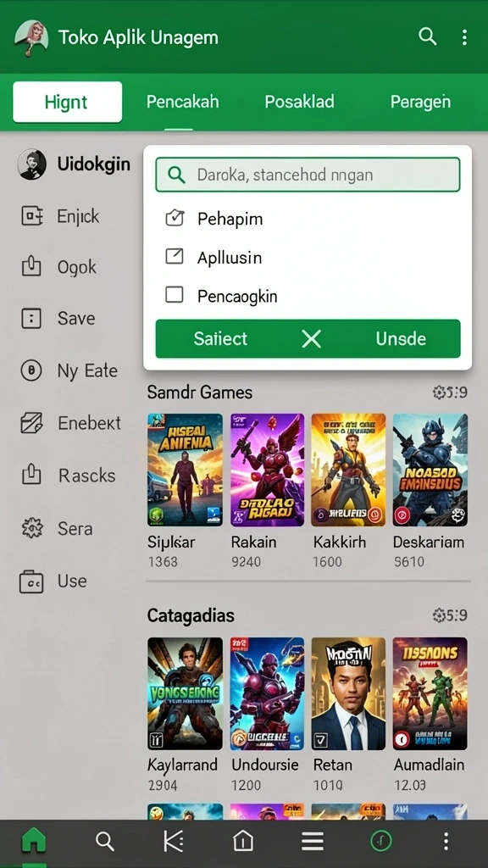Switch to the Hignt tab
The width and height of the screenshot is (488, 868).
tap(68, 102)
